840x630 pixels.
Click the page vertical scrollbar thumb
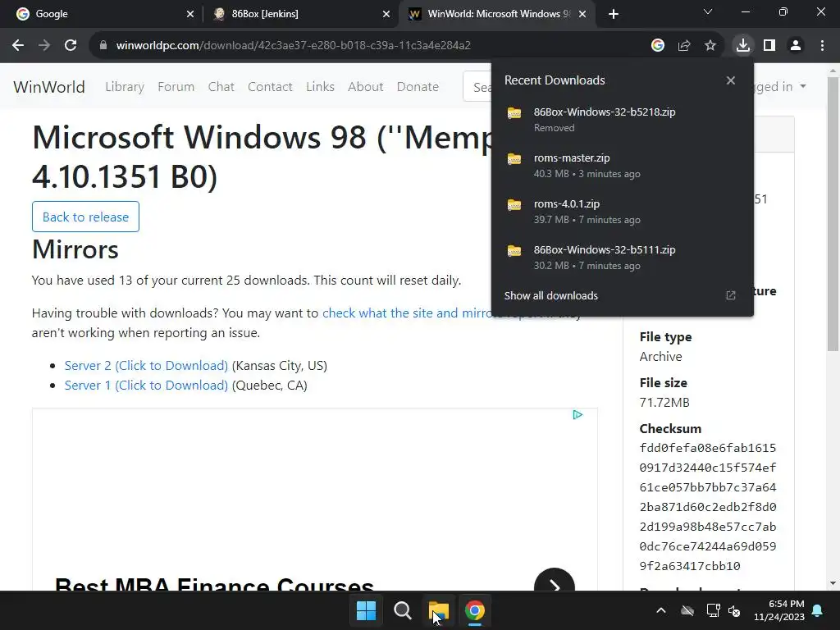[x=833, y=214]
